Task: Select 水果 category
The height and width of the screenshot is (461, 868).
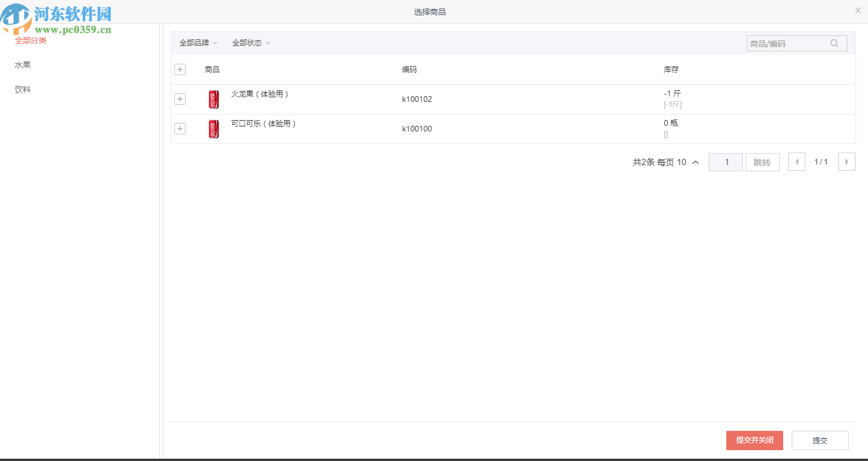Action: pos(23,65)
